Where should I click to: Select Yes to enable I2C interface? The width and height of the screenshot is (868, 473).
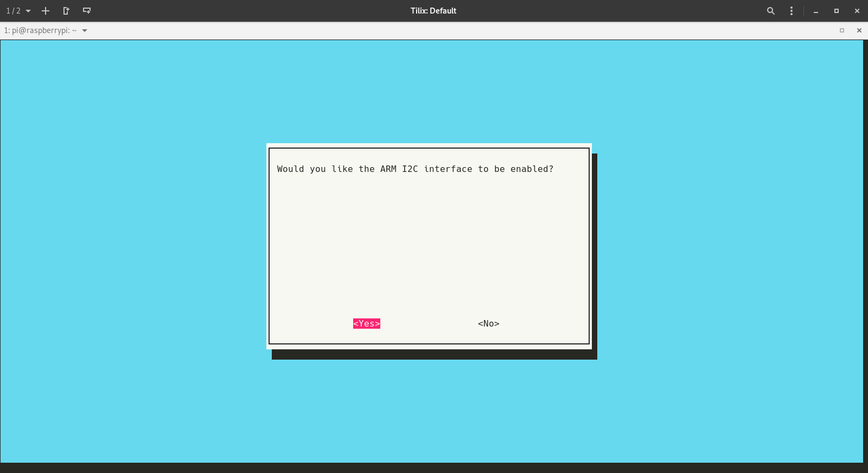pyautogui.click(x=366, y=324)
